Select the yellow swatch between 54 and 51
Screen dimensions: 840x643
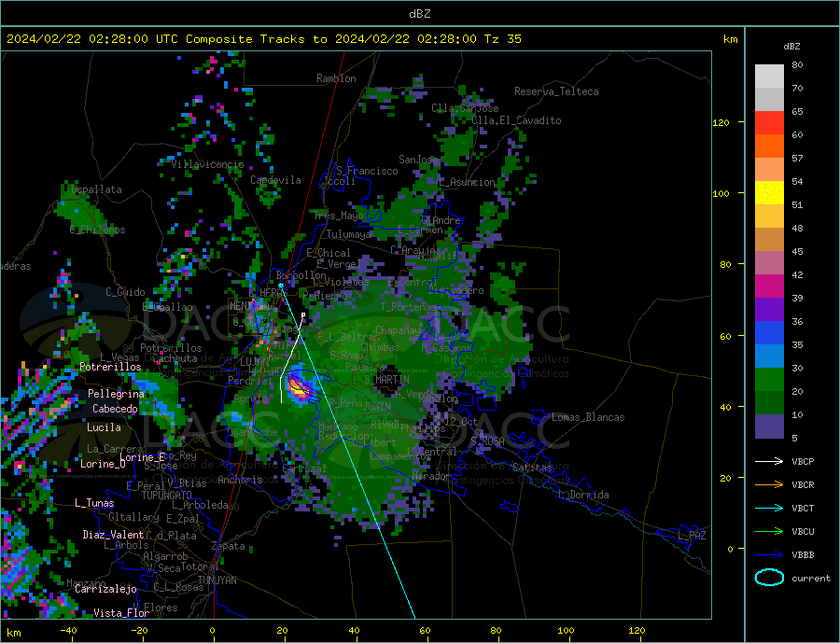[769, 193]
